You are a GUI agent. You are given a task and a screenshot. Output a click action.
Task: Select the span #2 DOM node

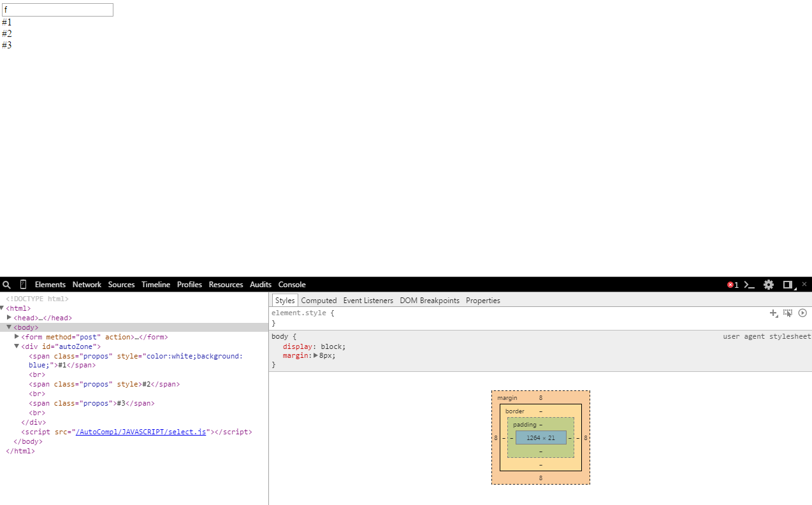click(x=104, y=385)
